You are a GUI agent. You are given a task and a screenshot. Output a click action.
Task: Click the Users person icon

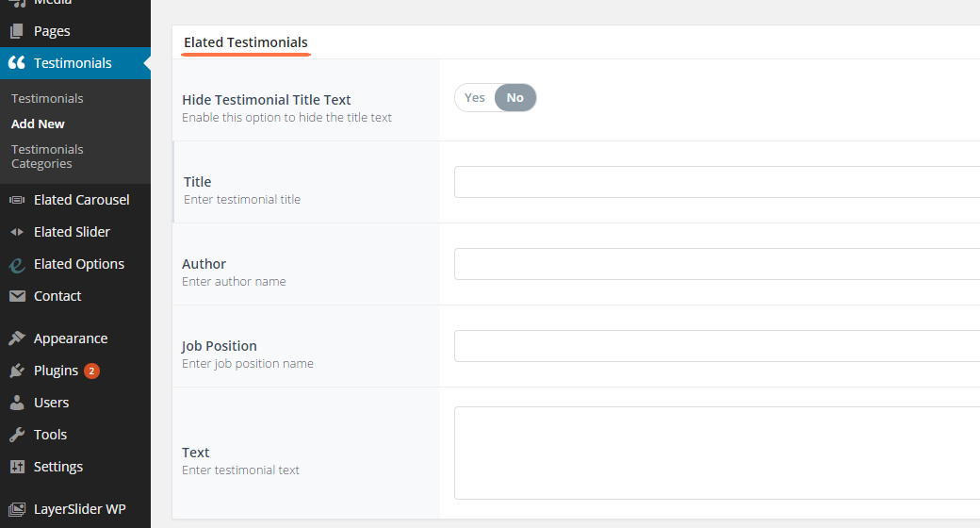click(x=17, y=403)
